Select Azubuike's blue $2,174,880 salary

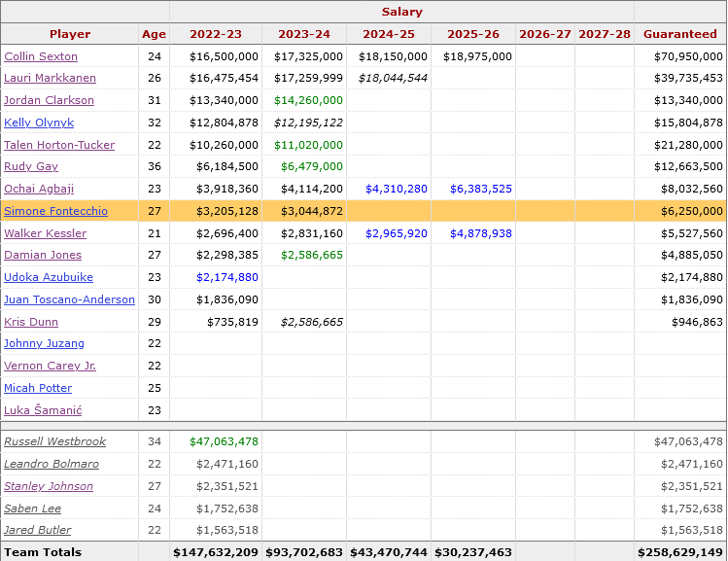click(227, 277)
